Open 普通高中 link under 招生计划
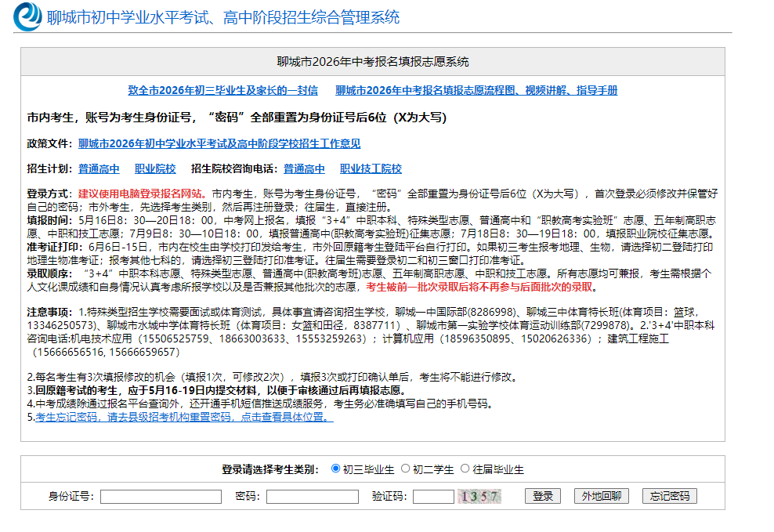The height and width of the screenshot is (532, 774). tap(99, 168)
